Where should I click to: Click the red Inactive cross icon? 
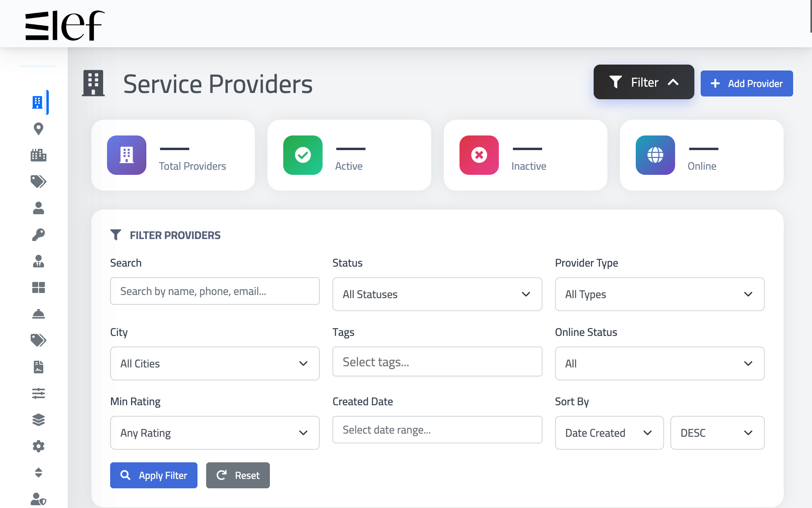pos(479,155)
